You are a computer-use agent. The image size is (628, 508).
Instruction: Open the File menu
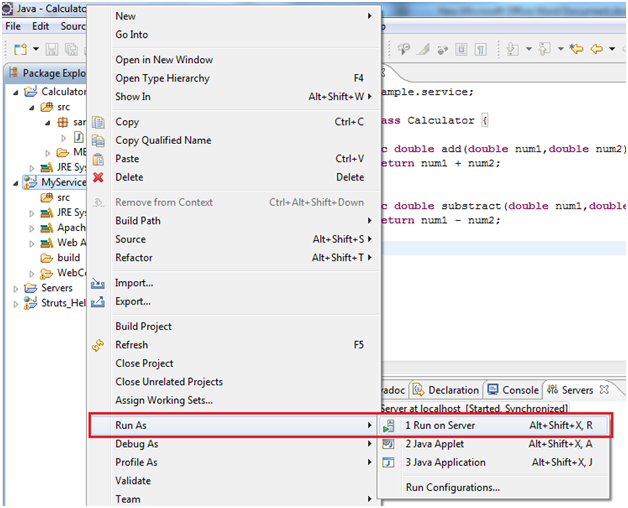click(13, 26)
